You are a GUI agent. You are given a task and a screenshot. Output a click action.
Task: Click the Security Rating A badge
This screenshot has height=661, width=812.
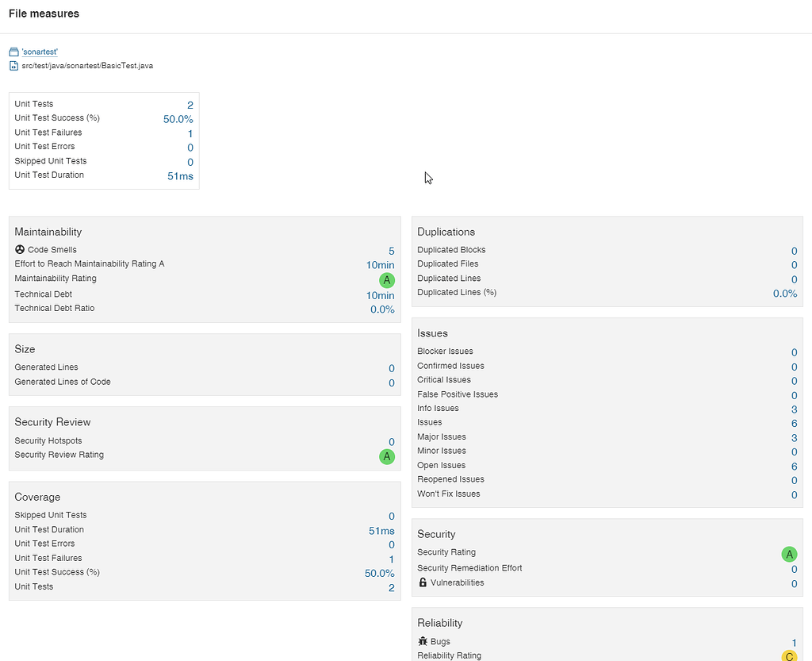(789, 554)
